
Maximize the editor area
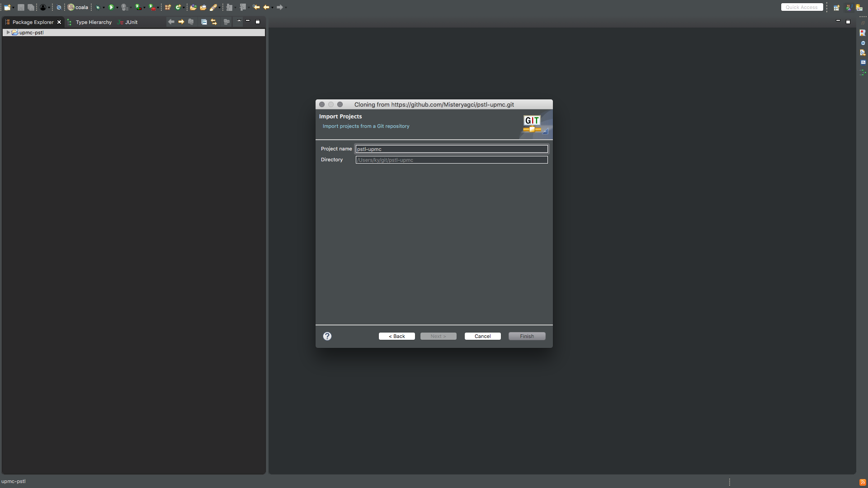click(848, 22)
